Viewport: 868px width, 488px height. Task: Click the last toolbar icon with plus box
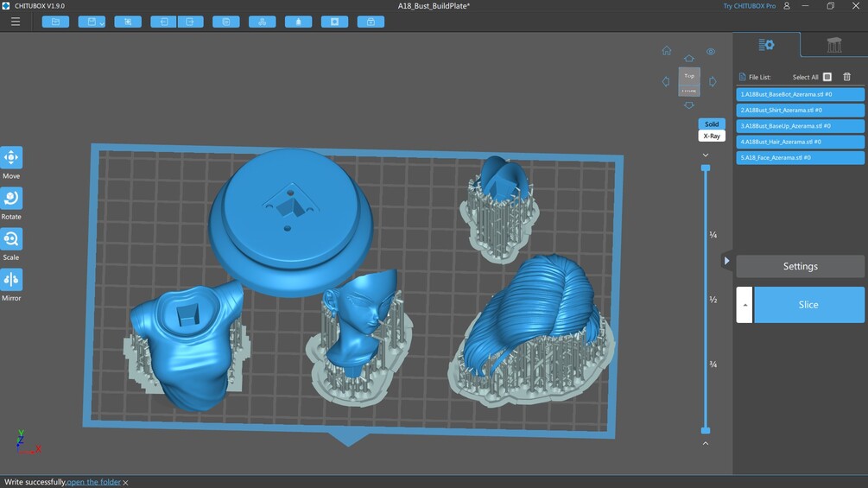[371, 22]
